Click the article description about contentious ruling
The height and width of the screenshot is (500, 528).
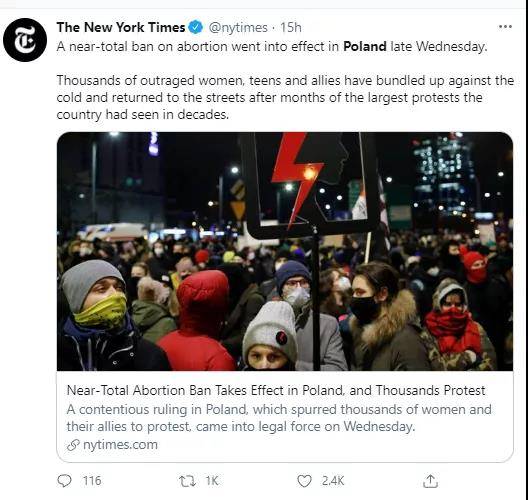279,418
